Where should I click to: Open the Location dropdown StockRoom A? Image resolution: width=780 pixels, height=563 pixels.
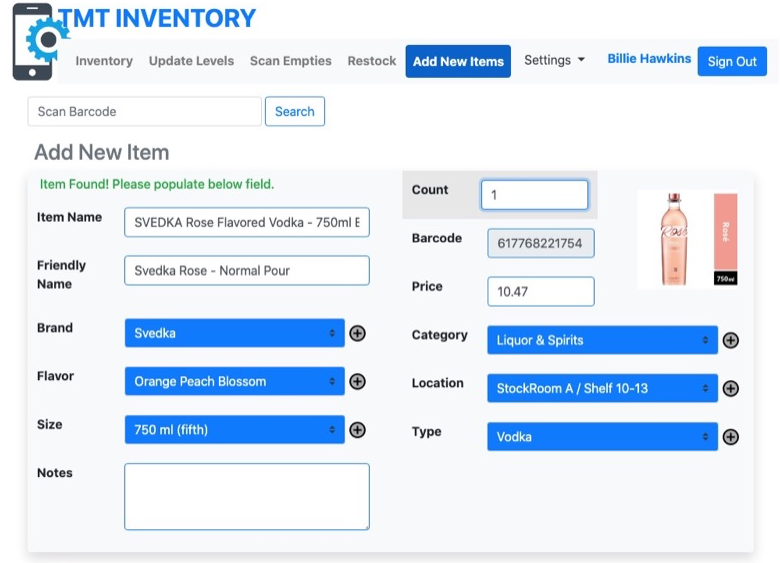point(602,388)
